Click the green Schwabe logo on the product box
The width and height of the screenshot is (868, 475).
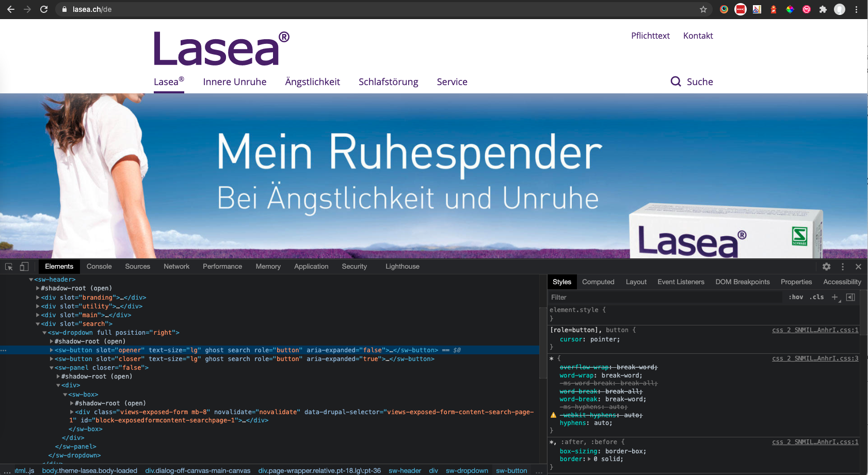(799, 236)
